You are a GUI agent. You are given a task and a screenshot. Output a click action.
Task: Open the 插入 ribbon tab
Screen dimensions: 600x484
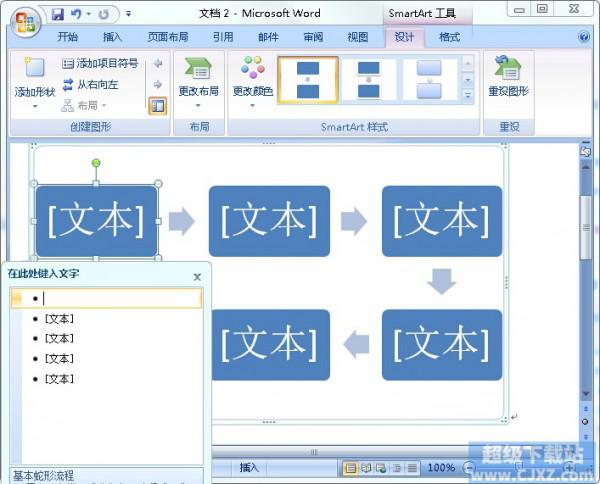coord(112,37)
